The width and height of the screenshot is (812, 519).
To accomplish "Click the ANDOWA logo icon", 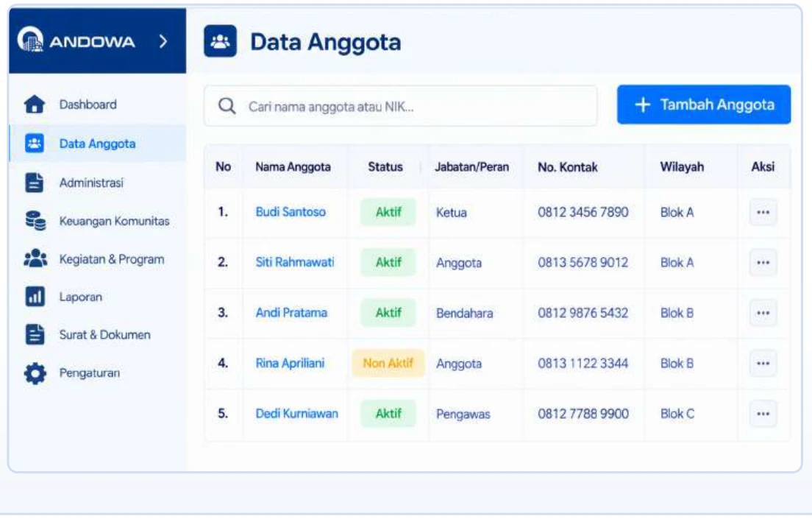I will tap(30, 40).
